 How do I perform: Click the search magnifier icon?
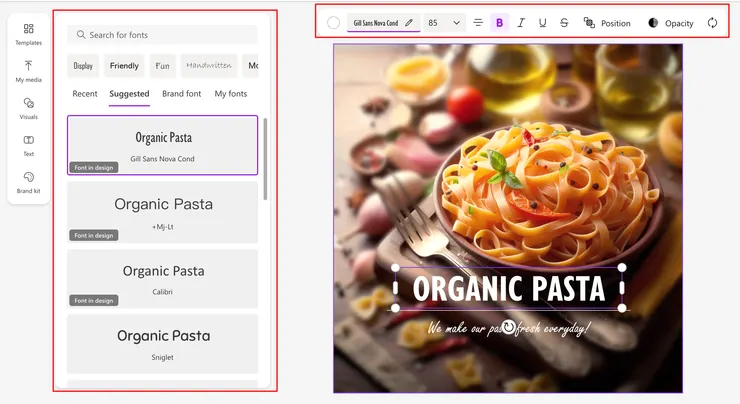point(81,34)
